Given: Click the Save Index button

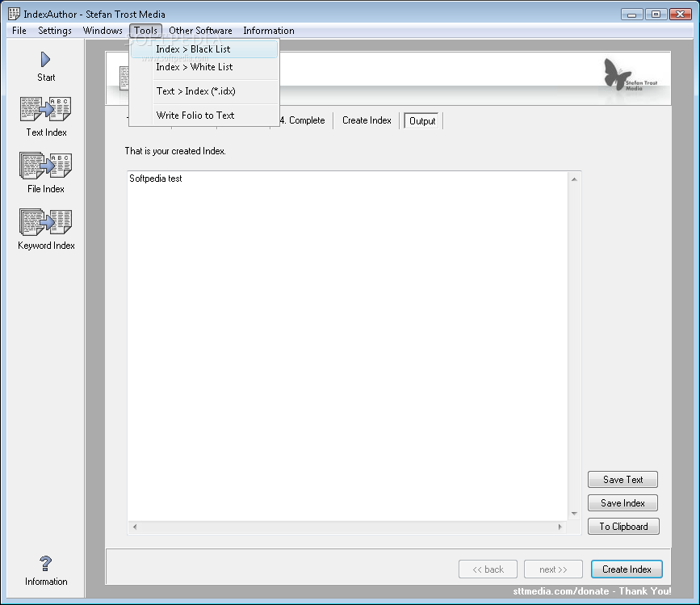Looking at the screenshot, I should click(622, 503).
